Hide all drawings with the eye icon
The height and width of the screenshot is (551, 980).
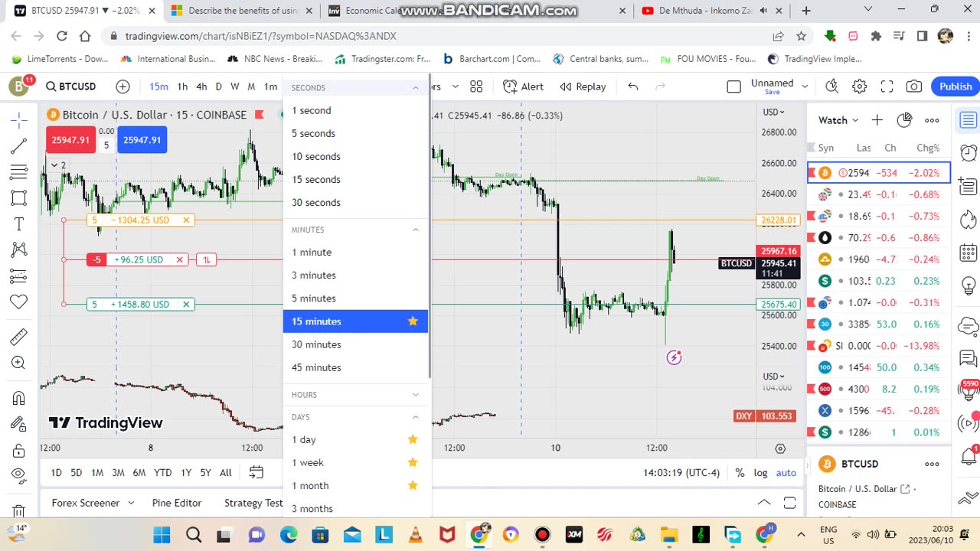pos(19,475)
